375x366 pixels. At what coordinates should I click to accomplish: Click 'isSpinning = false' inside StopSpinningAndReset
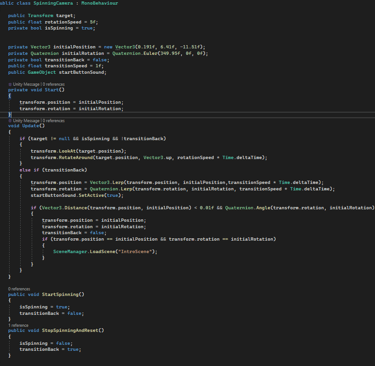coord(45,343)
